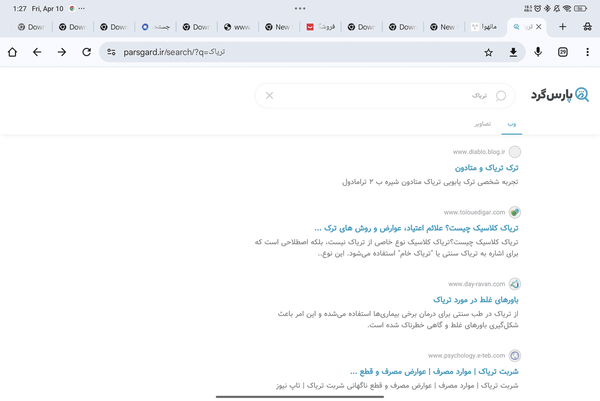Click the پارس‌گرد logo
This screenshot has height=401, width=600.
[559, 95]
